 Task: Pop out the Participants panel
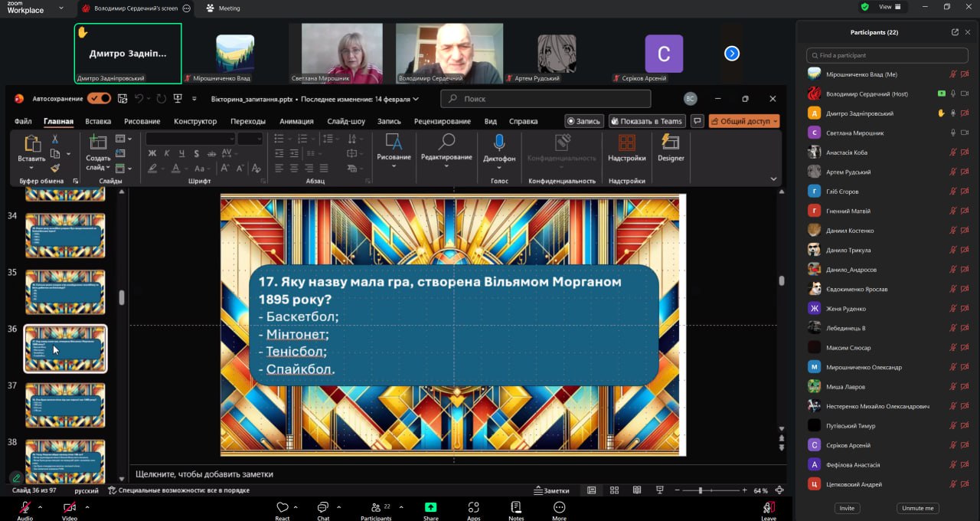(x=955, y=32)
